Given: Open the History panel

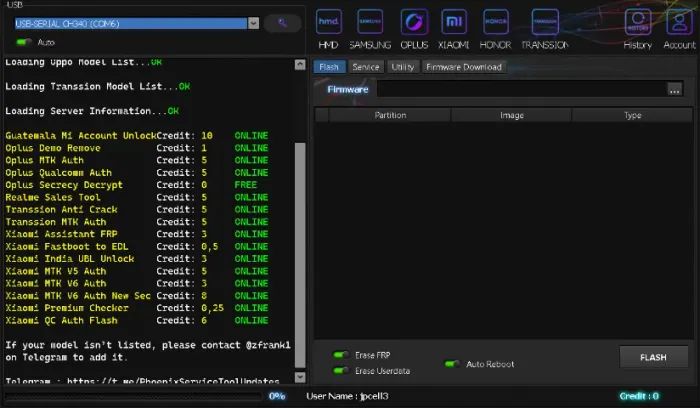Looking at the screenshot, I should point(638,29).
